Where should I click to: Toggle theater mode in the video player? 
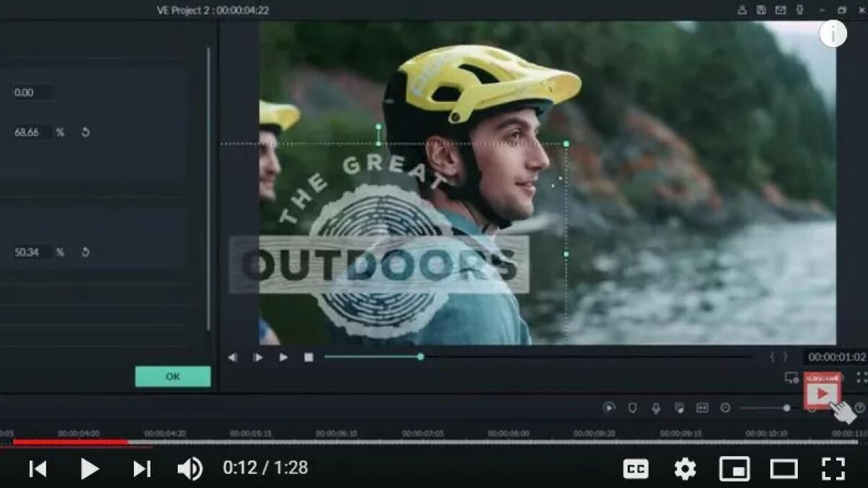[x=786, y=469]
